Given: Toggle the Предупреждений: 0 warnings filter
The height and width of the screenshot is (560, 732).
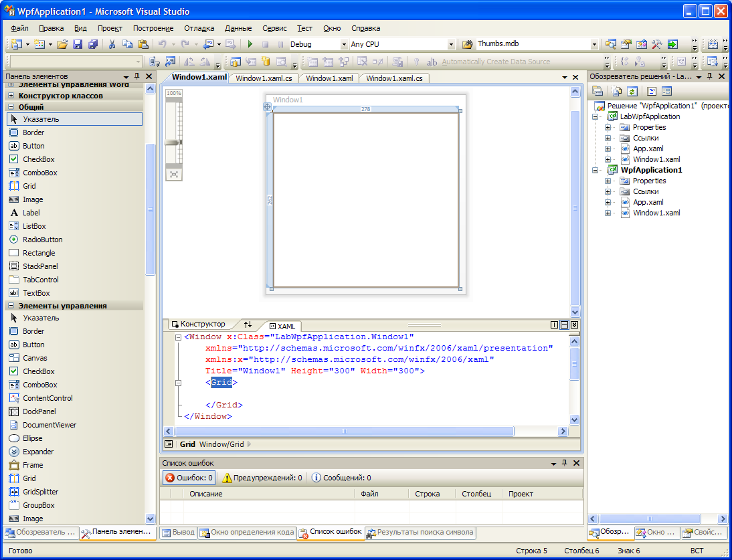Looking at the screenshot, I should tap(262, 478).
